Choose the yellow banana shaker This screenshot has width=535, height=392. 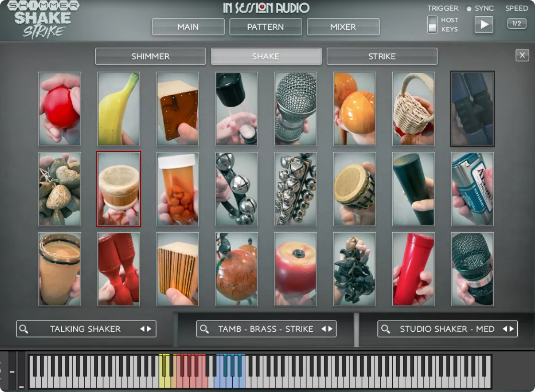coord(118,109)
